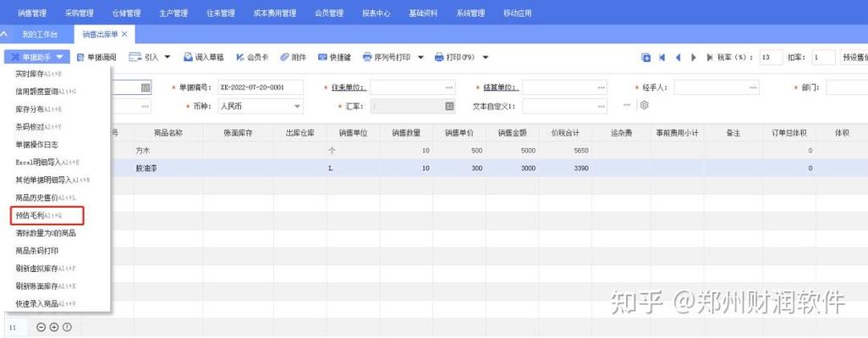Click the circled up-arrow icon near the 11 box
Viewport: 868px width, 338px height.
(x=67, y=327)
